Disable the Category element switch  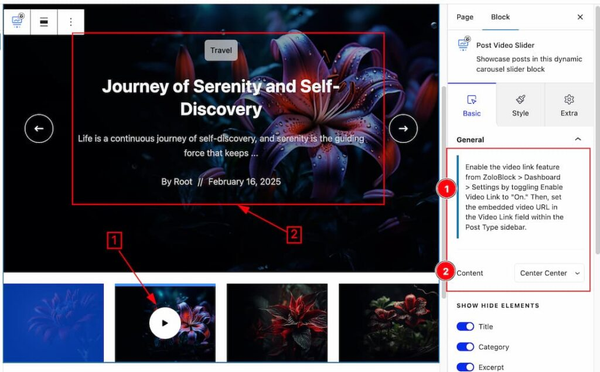(x=465, y=347)
